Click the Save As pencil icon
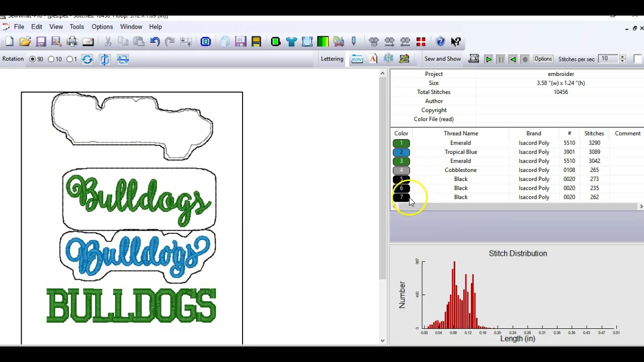Screen dimensions: 644x362 pyautogui.click(x=56, y=42)
